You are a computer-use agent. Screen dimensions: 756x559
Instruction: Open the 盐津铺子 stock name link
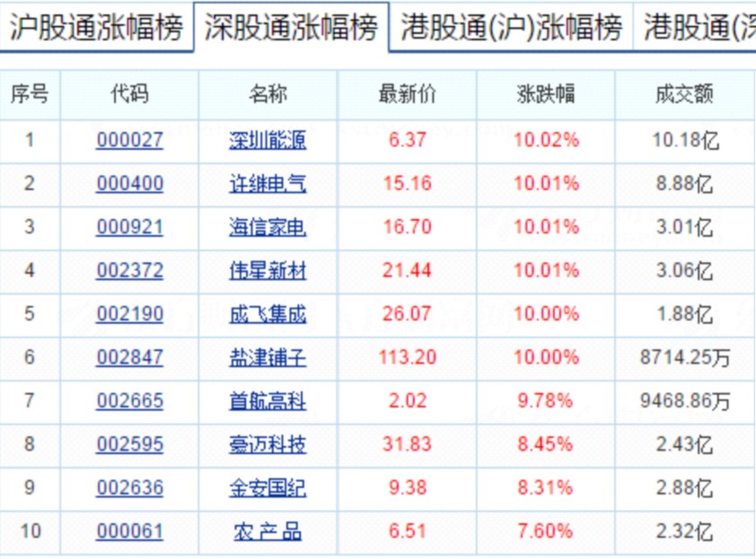[268, 358]
